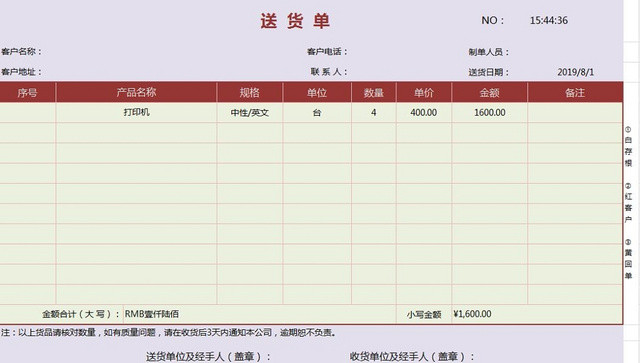Select the 2019/8/1 date cell

[576, 72]
